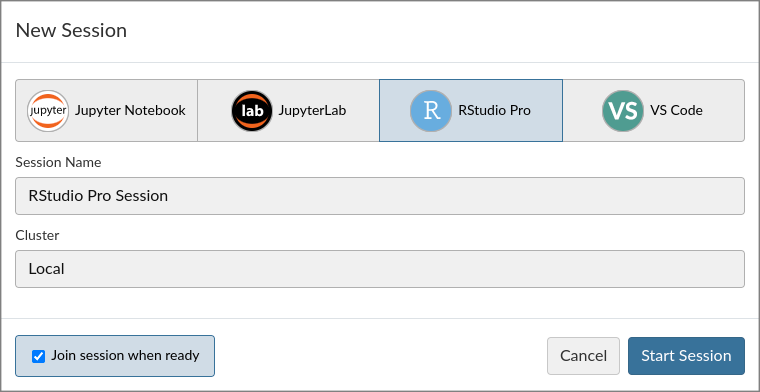The width and height of the screenshot is (760, 392).
Task: Click the 'Local' cluster value
Action: point(47,269)
